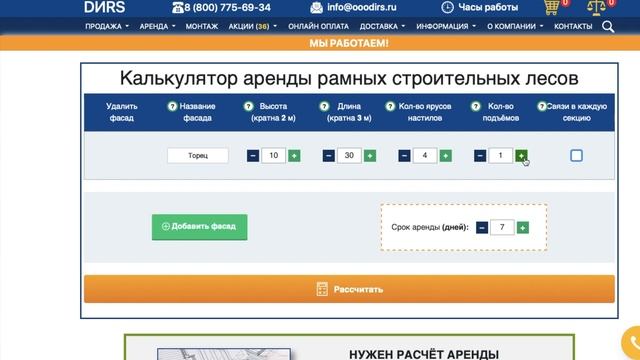Increase Срок аренды days with plus
The height and width of the screenshot is (360, 640).
tap(523, 227)
